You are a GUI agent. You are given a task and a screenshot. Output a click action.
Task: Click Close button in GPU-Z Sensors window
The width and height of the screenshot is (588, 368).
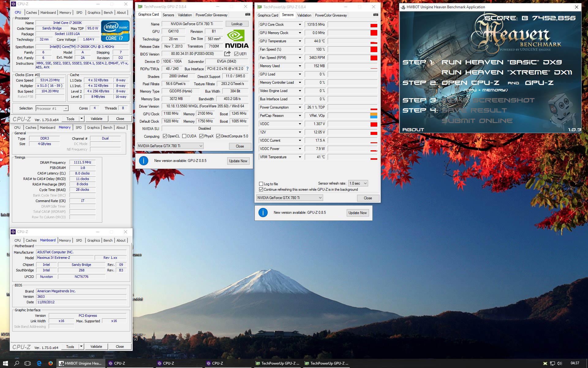[x=368, y=198]
